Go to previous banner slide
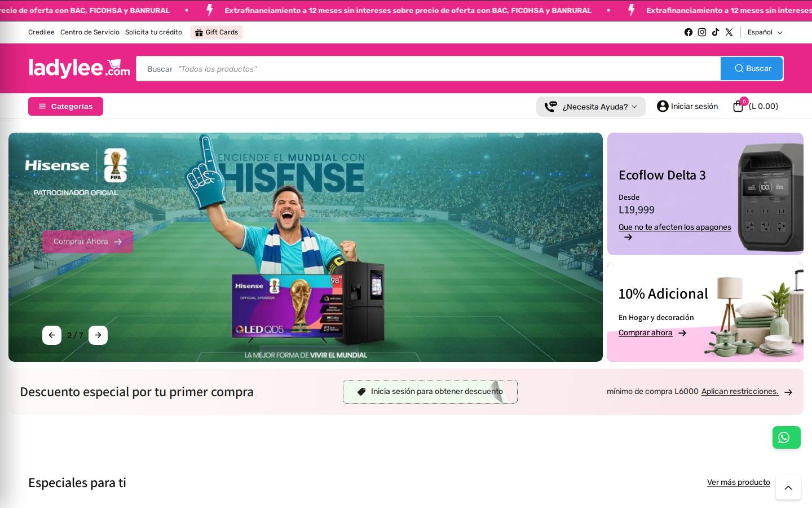This screenshot has width=812, height=508. click(x=52, y=335)
